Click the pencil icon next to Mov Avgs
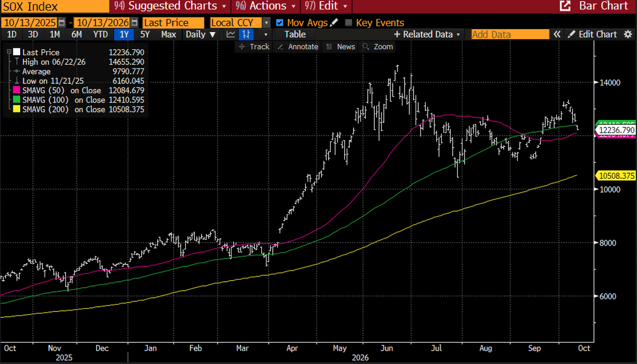Screen dimensions: 637x364 tap(333, 23)
